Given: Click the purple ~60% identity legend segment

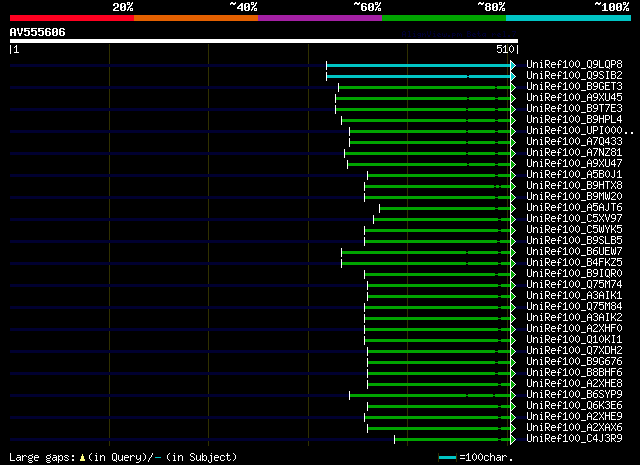Looking at the screenshot, I should 320,18.
